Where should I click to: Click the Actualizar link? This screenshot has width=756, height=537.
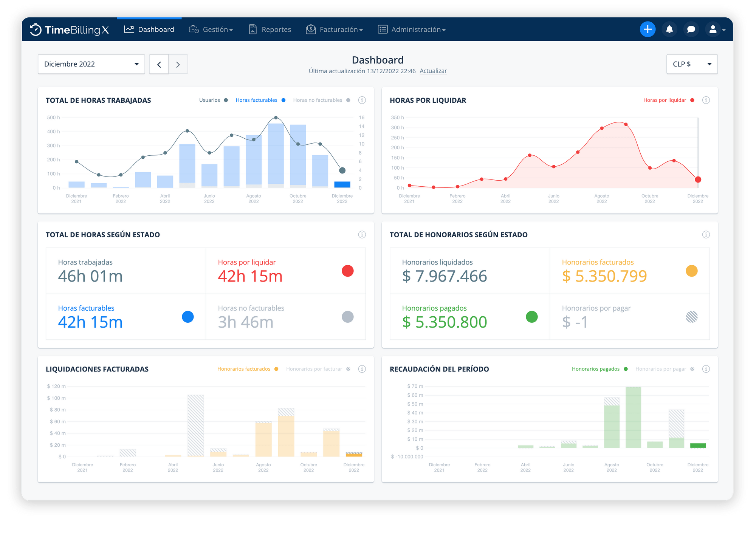click(433, 71)
